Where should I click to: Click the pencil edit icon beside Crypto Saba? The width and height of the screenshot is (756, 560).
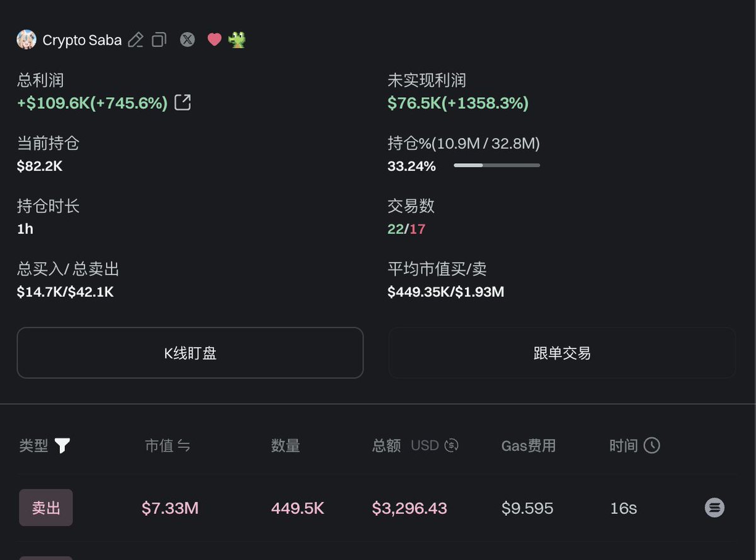pyautogui.click(x=135, y=40)
